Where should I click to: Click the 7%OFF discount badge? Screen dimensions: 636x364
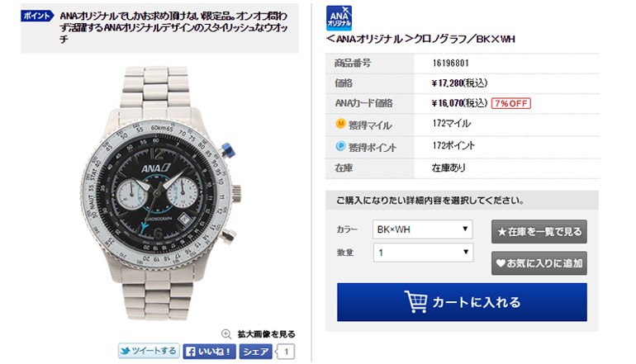[x=511, y=103]
